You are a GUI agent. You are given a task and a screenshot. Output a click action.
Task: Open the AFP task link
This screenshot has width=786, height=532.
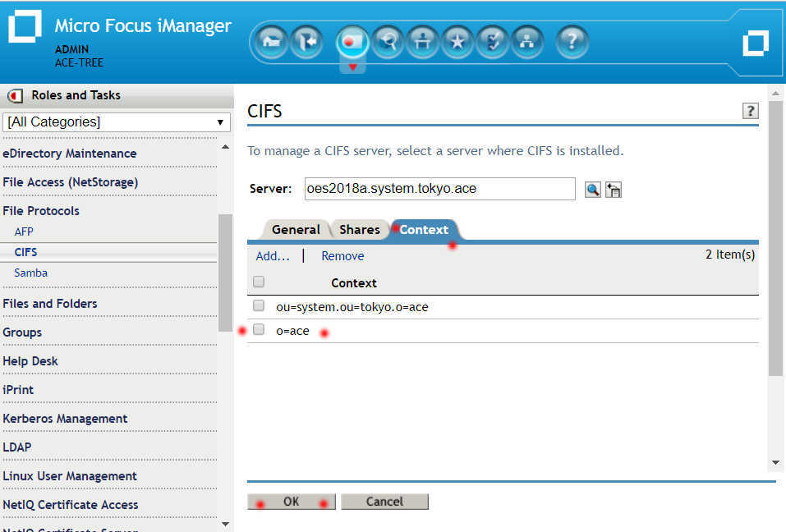click(x=24, y=232)
